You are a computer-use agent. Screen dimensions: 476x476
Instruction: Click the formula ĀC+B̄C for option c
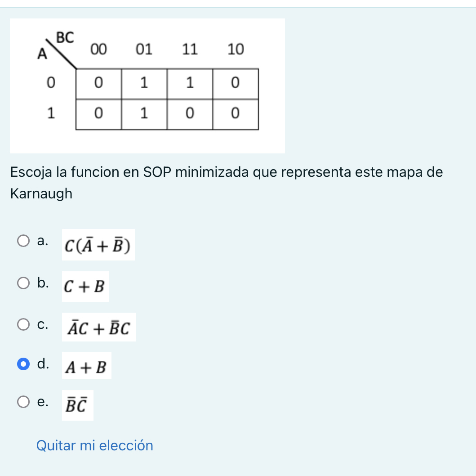99,328
